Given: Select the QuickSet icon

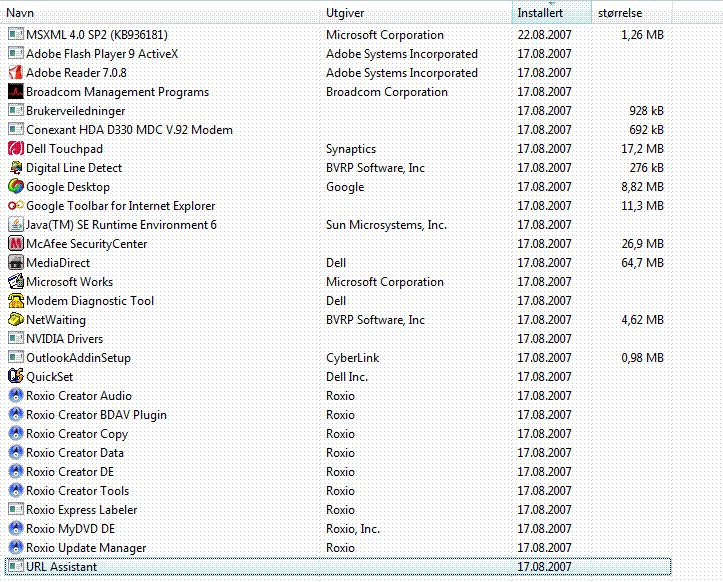Looking at the screenshot, I should pos(16,376).
